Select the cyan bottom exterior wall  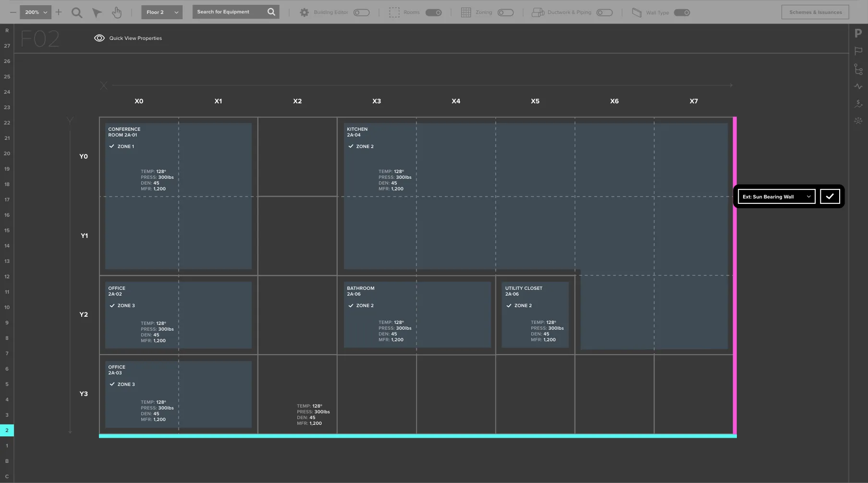[418, 436]
